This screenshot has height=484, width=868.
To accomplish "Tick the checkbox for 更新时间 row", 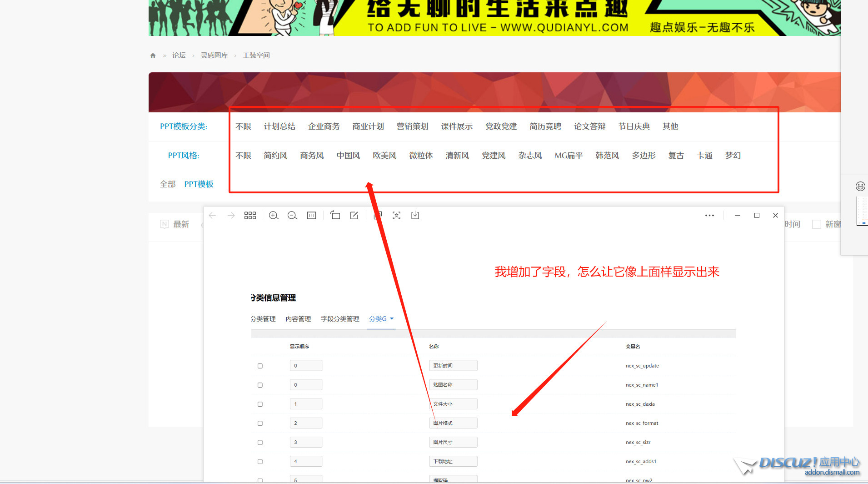I will tap(260, 366).
